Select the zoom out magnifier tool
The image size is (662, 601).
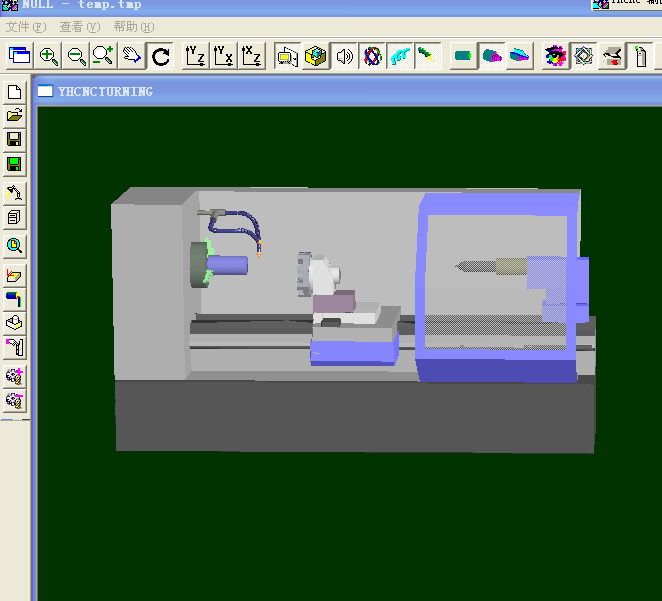pos(76,56)
